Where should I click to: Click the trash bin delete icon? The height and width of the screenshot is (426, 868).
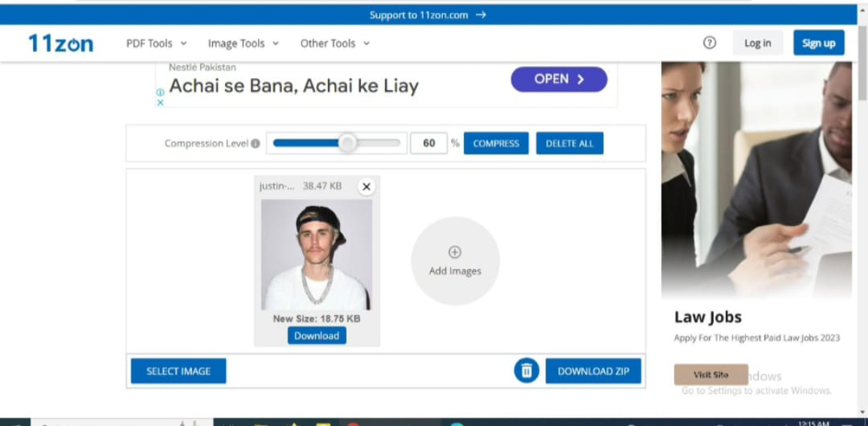[x=526, y=371]
